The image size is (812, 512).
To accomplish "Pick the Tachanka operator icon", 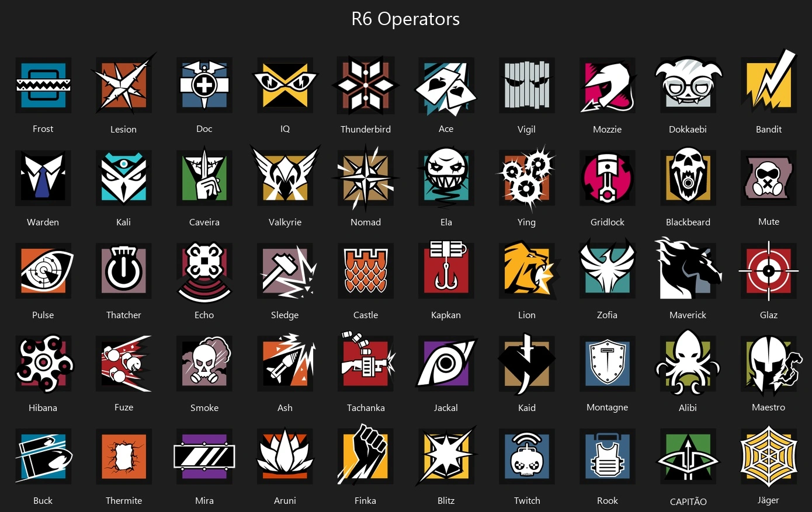I will 366,363.
